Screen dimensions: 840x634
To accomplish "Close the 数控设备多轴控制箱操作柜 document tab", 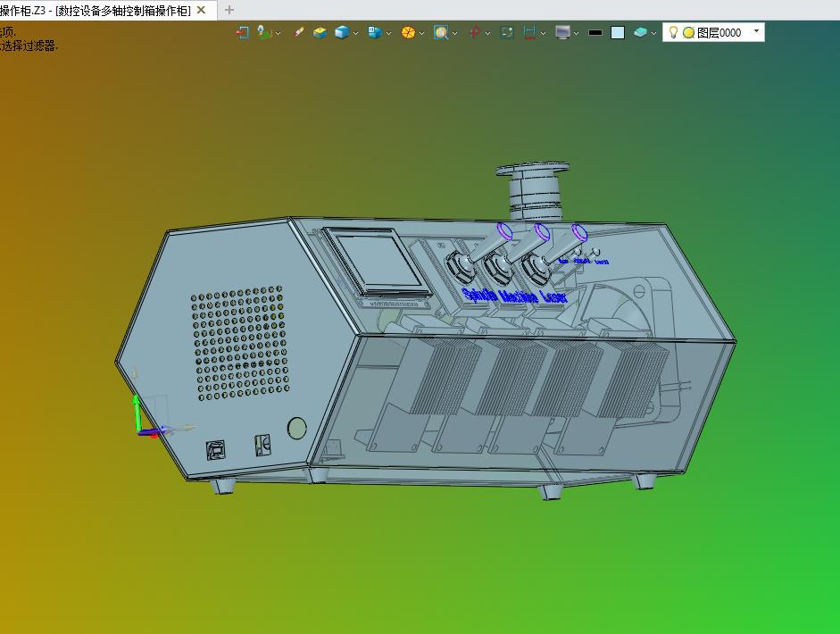I will coord(202,10).
